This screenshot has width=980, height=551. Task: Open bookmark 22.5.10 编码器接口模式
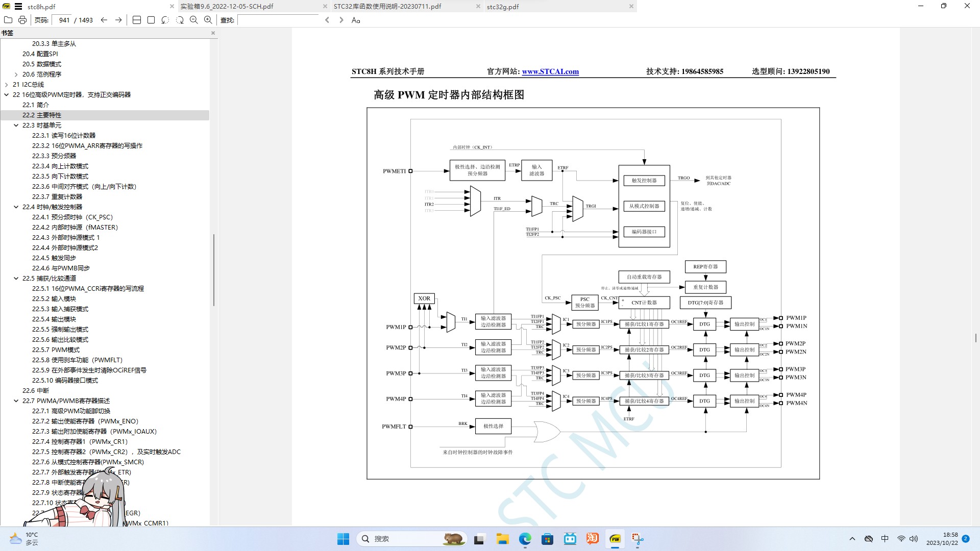(x=65, y=381)
